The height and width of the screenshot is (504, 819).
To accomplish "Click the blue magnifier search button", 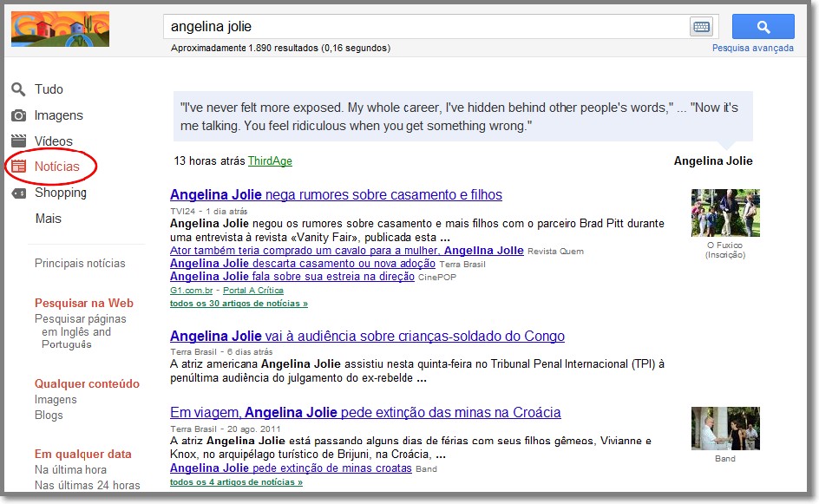I will (x=763, y=27).
